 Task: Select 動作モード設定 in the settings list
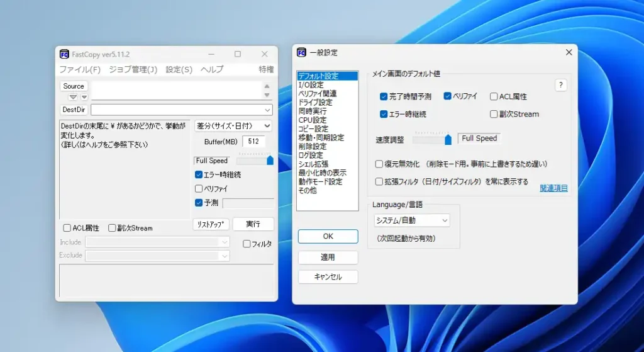coord(327,181)
